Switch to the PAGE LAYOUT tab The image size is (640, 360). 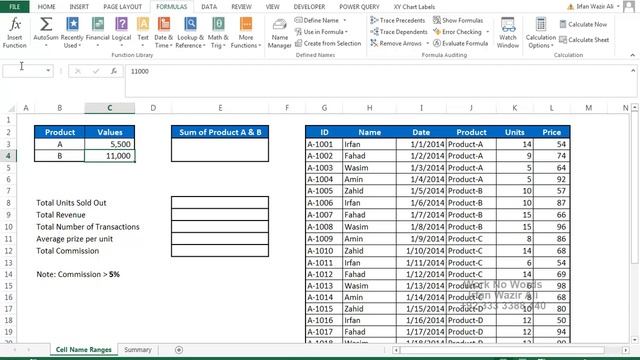pyautogui.click(x=122, y=7)
